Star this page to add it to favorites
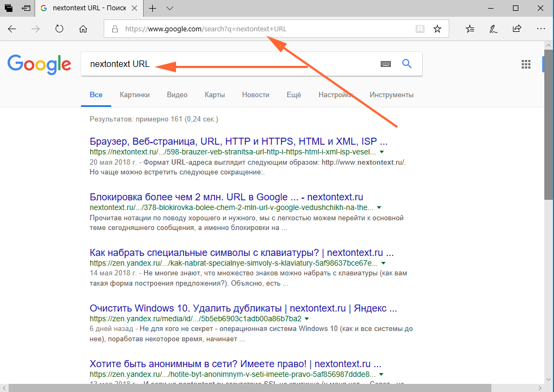This screenshot has width=554, height=392. point(437,29)
